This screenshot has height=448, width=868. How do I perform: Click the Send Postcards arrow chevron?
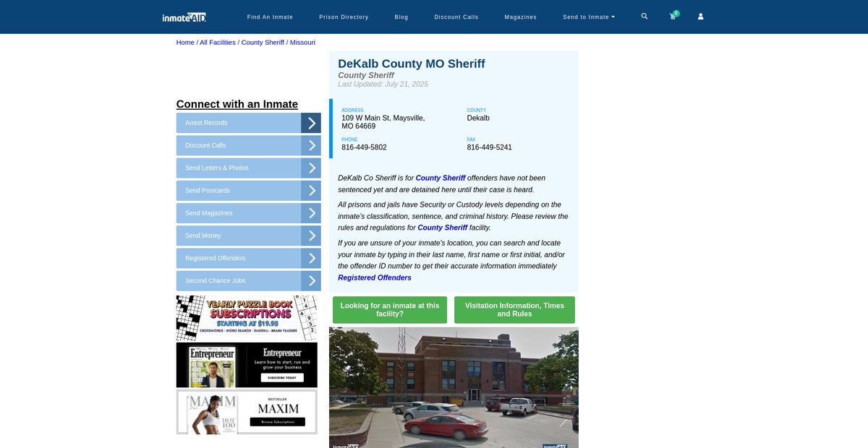pyautogui.click(x=311, y=191)
